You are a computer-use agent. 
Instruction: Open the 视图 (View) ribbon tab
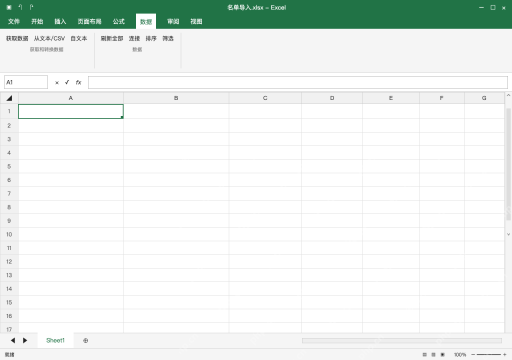click(196, 21)
